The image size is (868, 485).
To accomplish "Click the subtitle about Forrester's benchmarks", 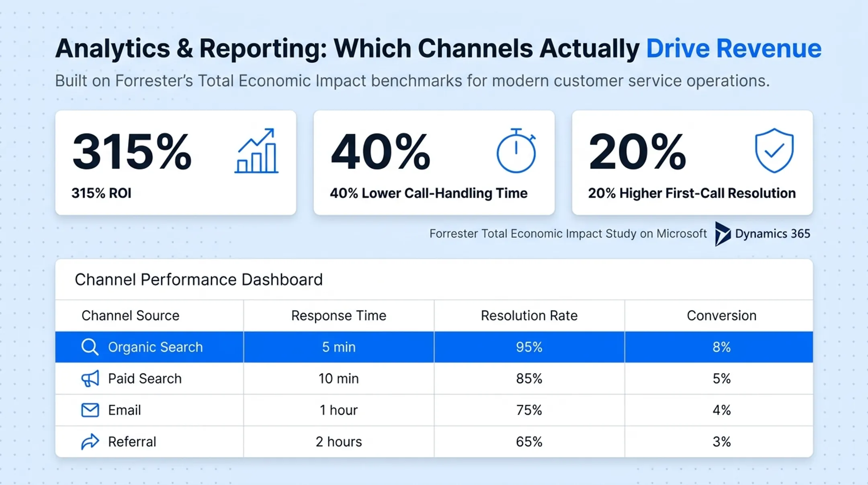I will 412,81.
